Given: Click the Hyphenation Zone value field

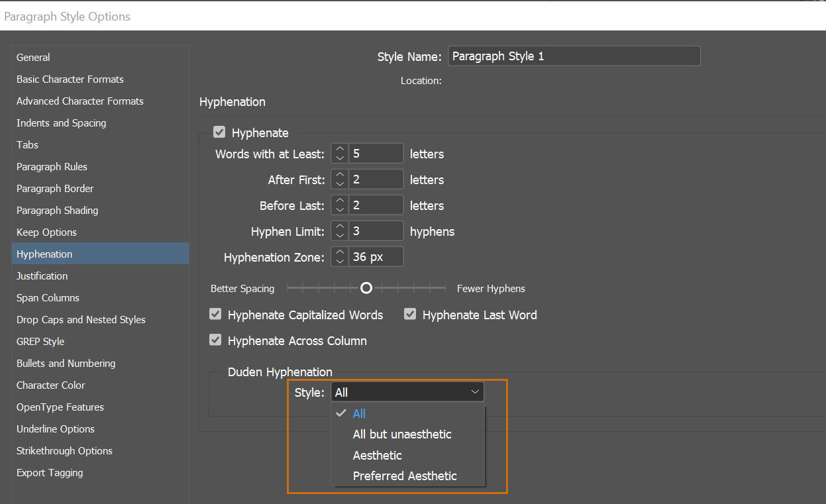Looking at the screenshot, I should tap(376, 257).
